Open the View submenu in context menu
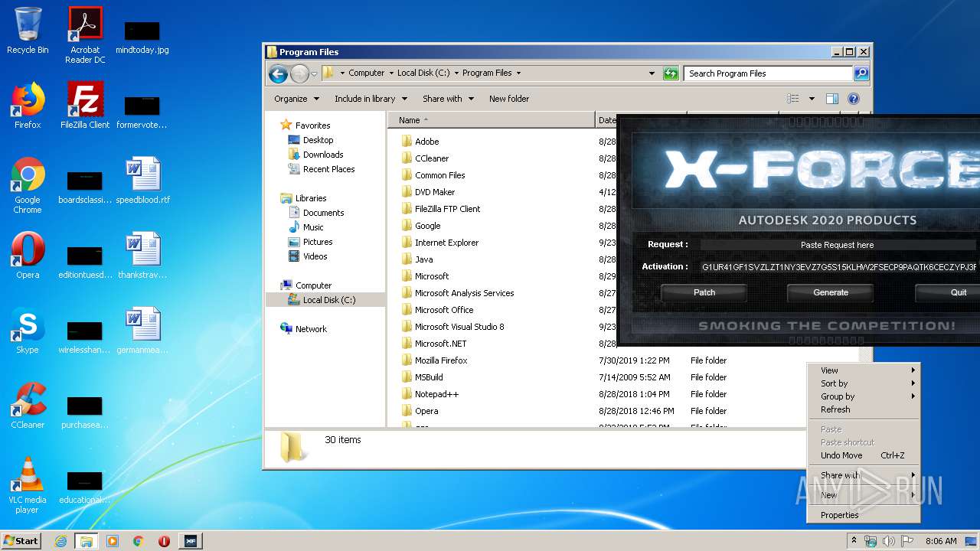The image size is (980, 551). coord(864,370)
